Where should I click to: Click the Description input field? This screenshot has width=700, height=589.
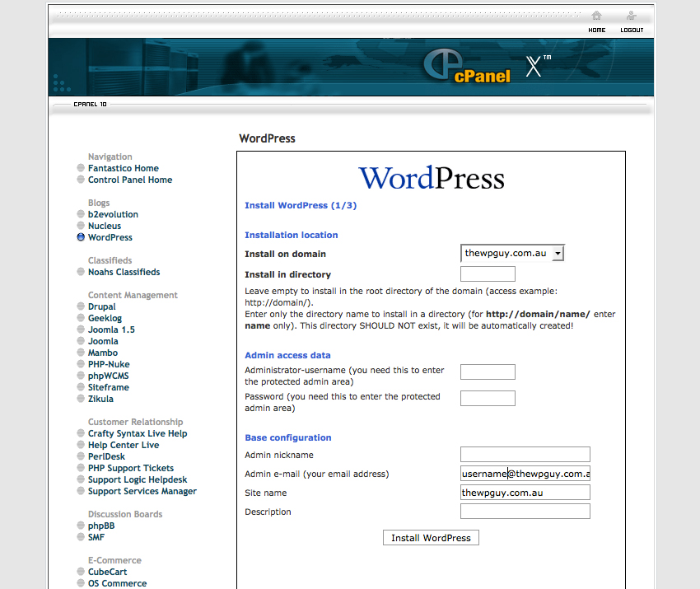click(x=525, y=512)
